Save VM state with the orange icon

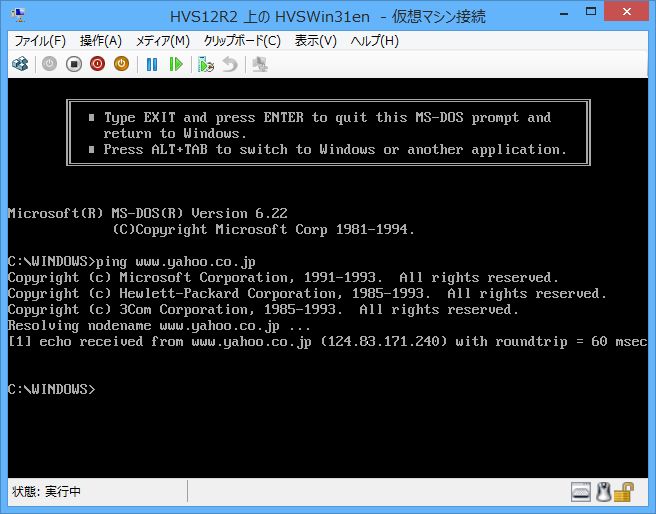pos(121,64)
